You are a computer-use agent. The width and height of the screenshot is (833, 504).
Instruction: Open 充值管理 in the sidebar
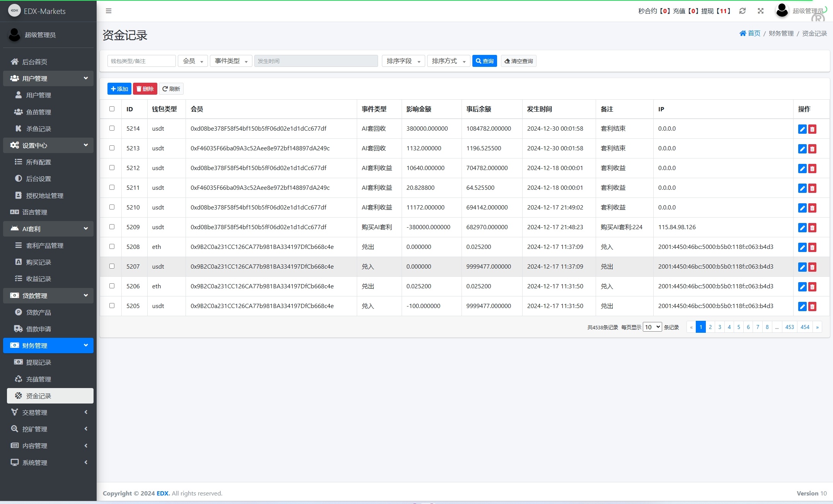[x=38, y=379]
